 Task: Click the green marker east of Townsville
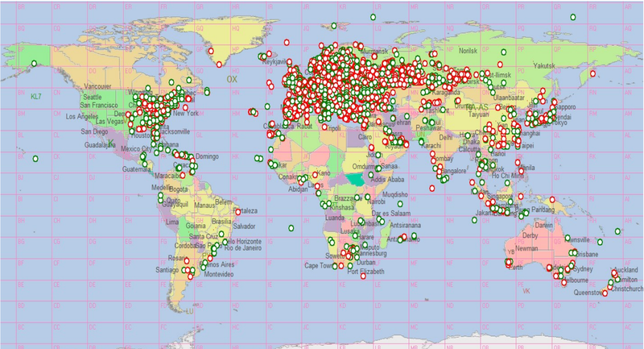click(x=598, y=241)
